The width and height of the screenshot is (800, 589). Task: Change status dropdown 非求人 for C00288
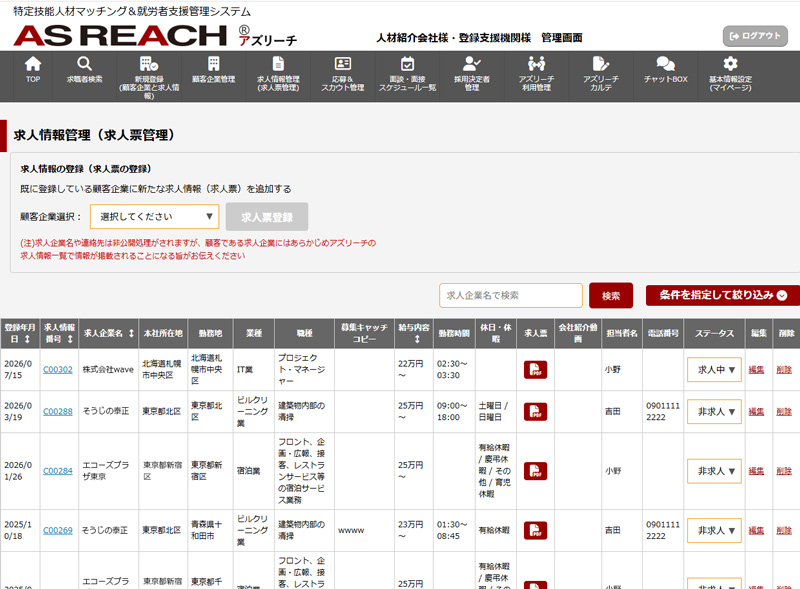click(714, 411)
